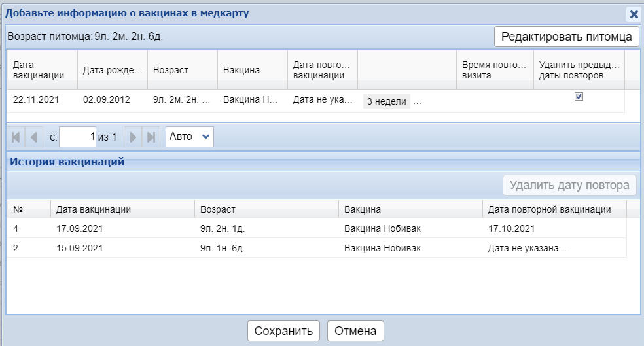
Task: Go to first page in pagination
Action: [x=16, y=137]
